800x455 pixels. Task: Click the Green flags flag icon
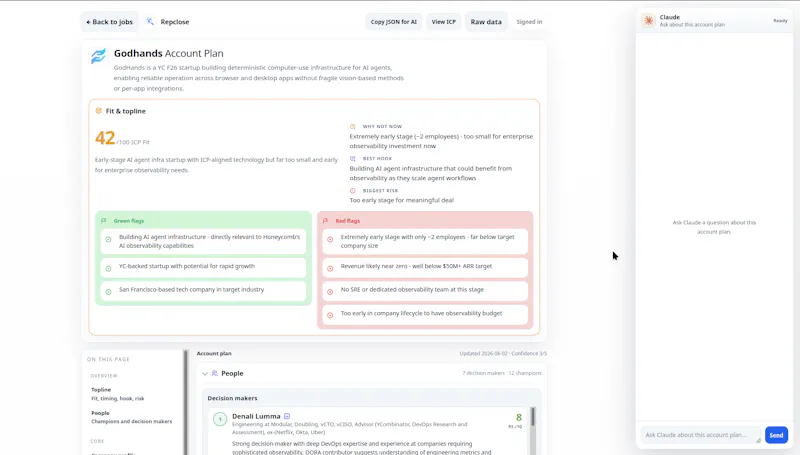pos(104,221)
